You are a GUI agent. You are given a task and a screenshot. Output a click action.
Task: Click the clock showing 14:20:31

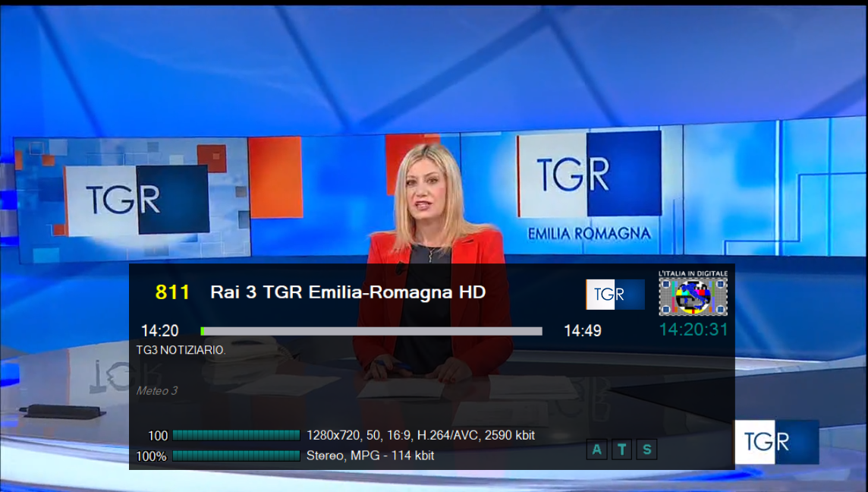pyautogui.click(x=693, y=330)
